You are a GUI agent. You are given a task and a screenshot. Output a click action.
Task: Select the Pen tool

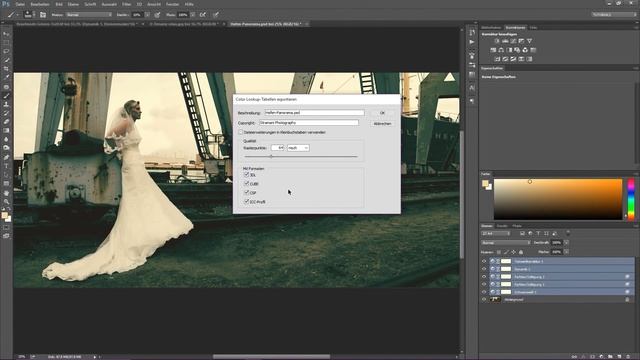6,157
